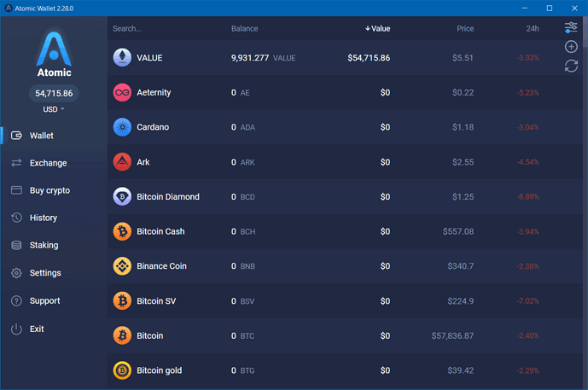Click the $340.7 Binance Coin price
Screen dimensions: 588x390
tap(461, 266)
